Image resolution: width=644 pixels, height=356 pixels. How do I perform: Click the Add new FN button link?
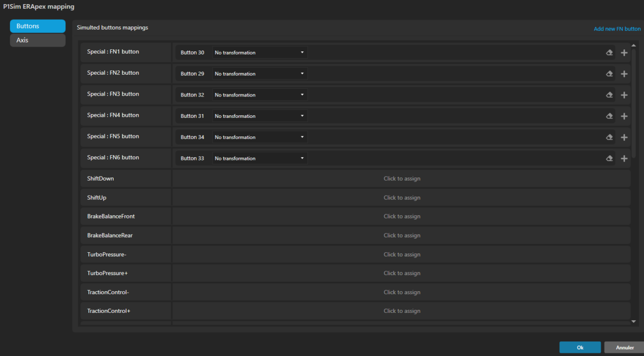pos(617,29)
